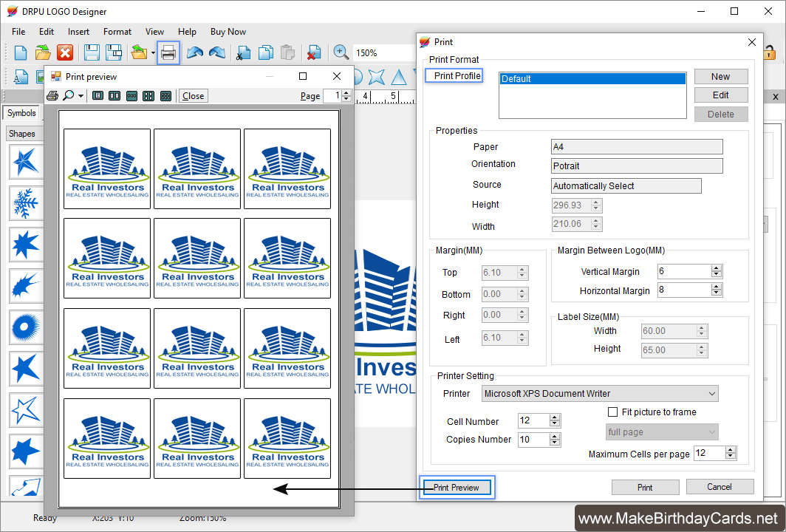Select three-page layout in Print preview
Image resolution: width=786 pixels, height=532 pixels.
tap(131, 95)
